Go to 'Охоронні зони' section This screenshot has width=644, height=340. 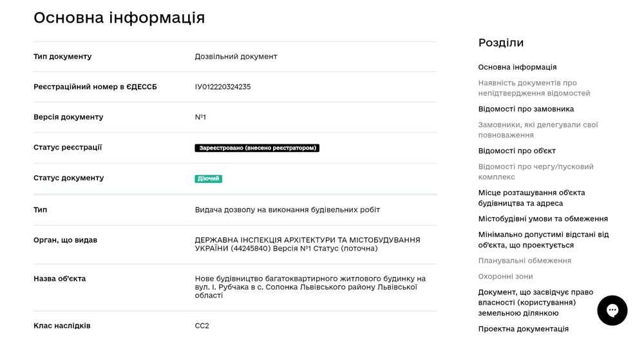click(x=506, y=276)
